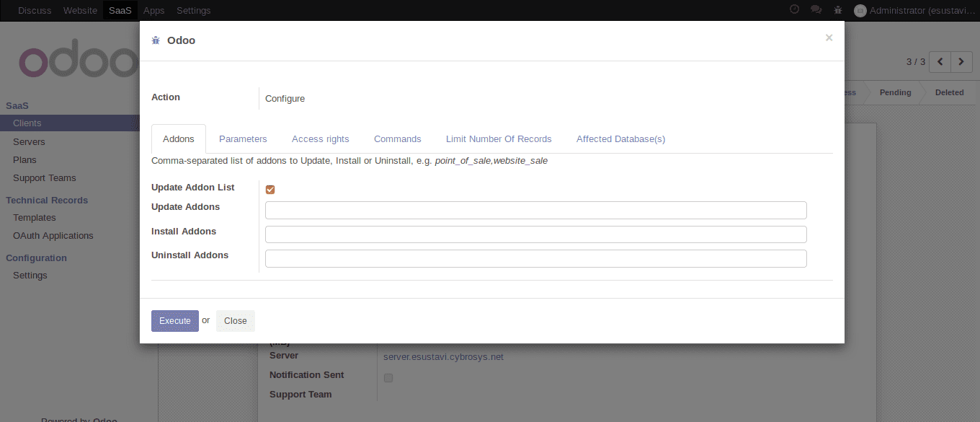Open Discuss menu

pos(35,10)
